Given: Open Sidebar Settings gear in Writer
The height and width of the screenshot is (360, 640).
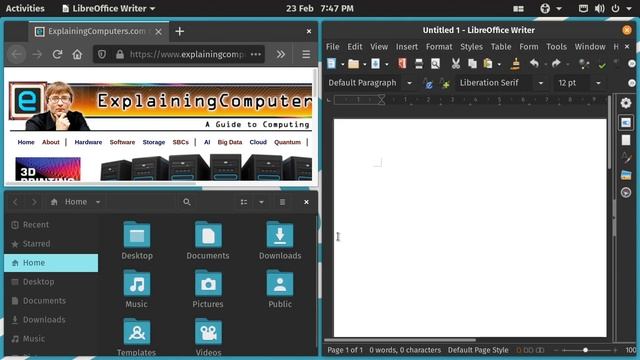Looking at the screenshot, I should tap(626, 103).
